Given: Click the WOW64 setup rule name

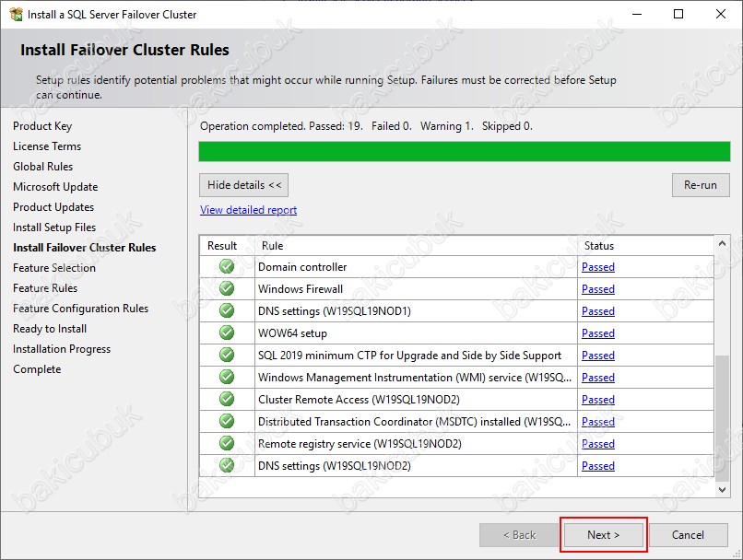Looking at the screenshot, I should (x=292, y=333).
